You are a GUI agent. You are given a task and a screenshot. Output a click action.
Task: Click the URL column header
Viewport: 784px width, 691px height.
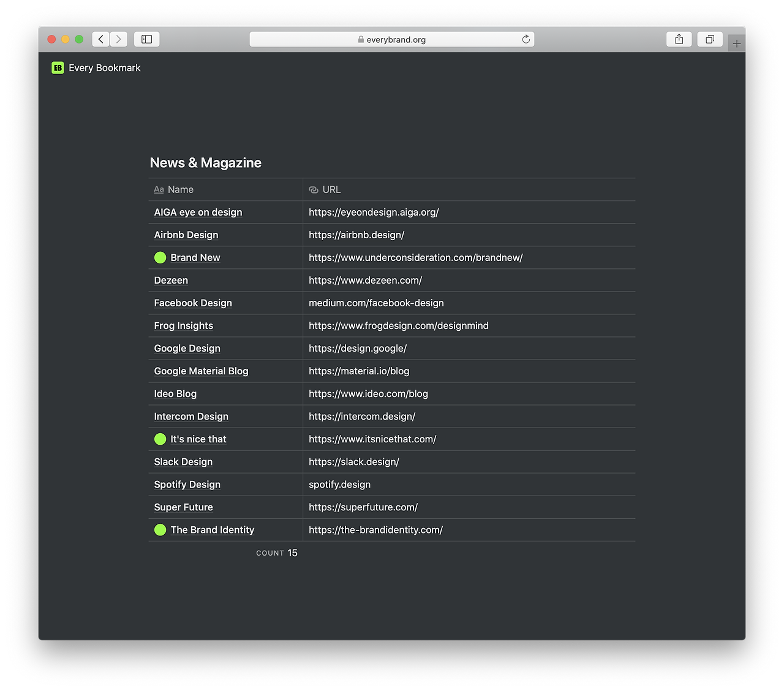469,190
